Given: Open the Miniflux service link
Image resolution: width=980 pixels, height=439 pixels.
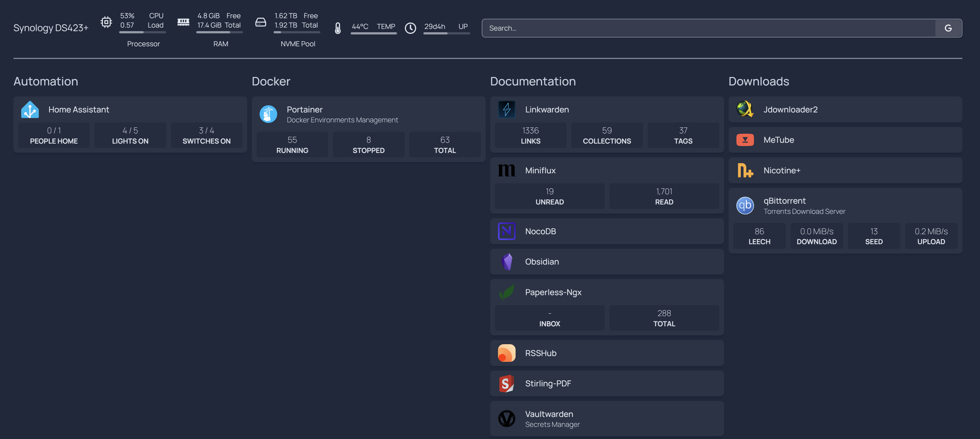Looking at the screenshot, I should tap(540, 171).
